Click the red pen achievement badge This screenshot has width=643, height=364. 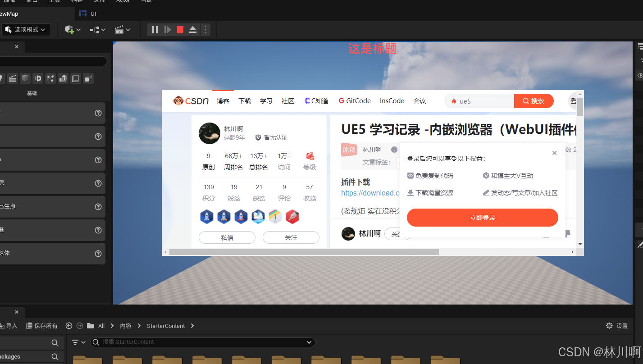[293, 217]
